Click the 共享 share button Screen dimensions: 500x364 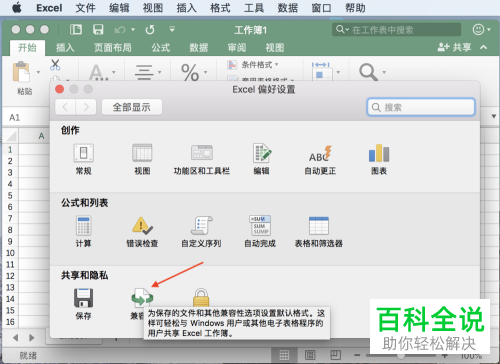click(454, 47)
